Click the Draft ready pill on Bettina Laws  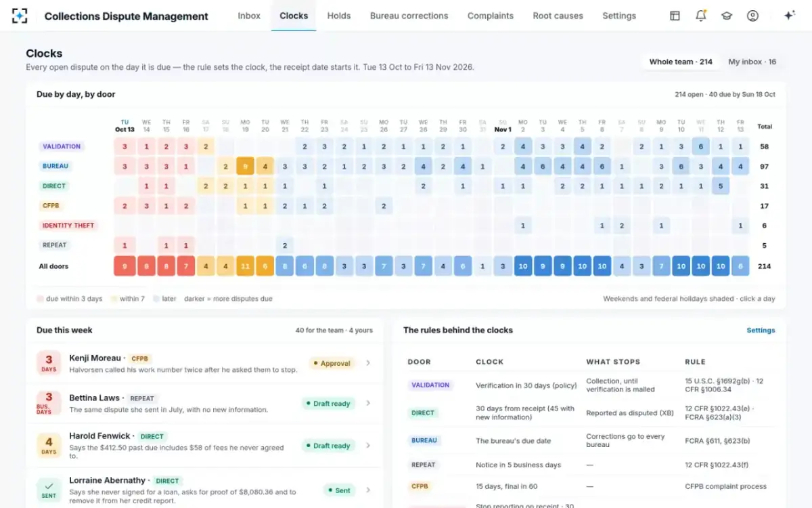tap(328, 404)
